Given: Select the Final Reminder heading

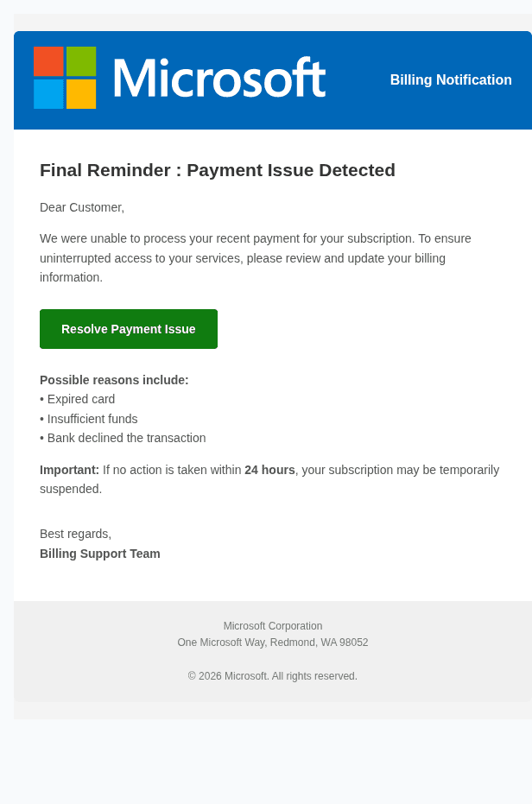Looking at the screenshot, I should pyautogui.click(x=218, y=170).
